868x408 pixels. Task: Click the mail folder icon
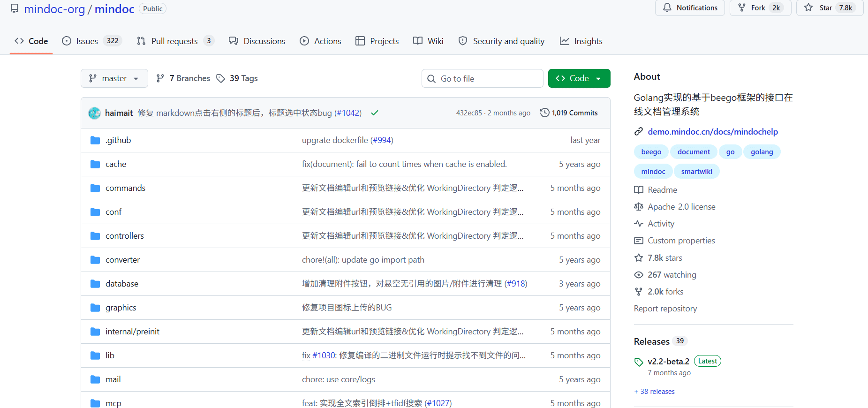95,379
